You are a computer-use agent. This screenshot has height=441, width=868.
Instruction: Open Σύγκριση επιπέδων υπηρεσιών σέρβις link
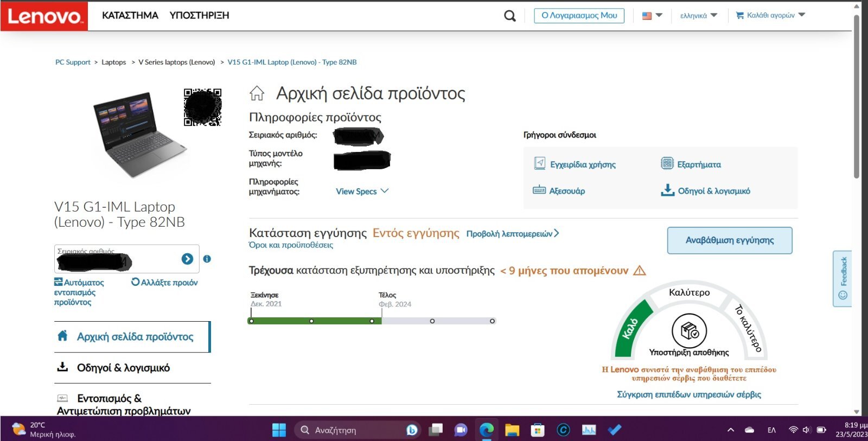click(689, 394)
